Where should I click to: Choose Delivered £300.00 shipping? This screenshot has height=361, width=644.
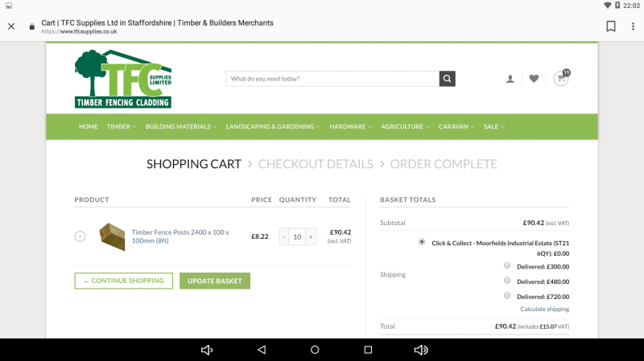pyautogui.click(x=506, y=265)
